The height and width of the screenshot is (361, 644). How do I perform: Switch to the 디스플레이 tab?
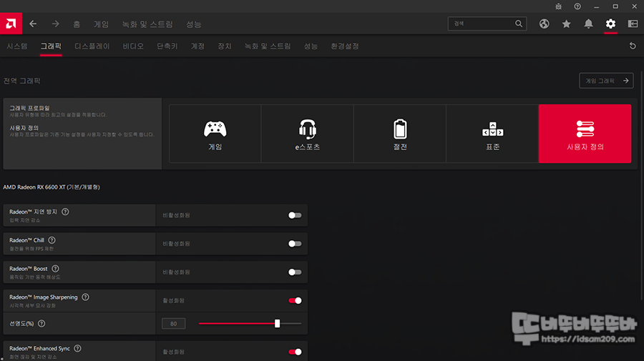pos(92,46)
